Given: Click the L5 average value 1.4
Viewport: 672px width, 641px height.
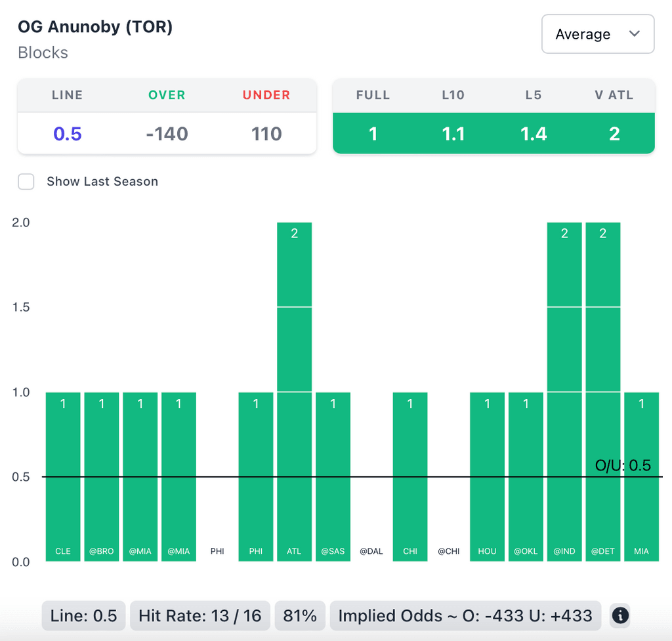Looking at the screenshot, I should [x=534, y=134].
